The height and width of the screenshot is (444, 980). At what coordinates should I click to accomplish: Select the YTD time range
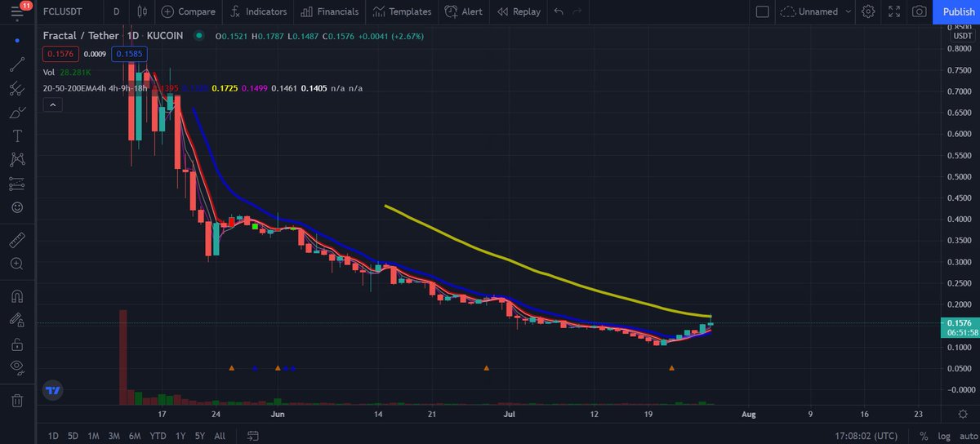158,436
